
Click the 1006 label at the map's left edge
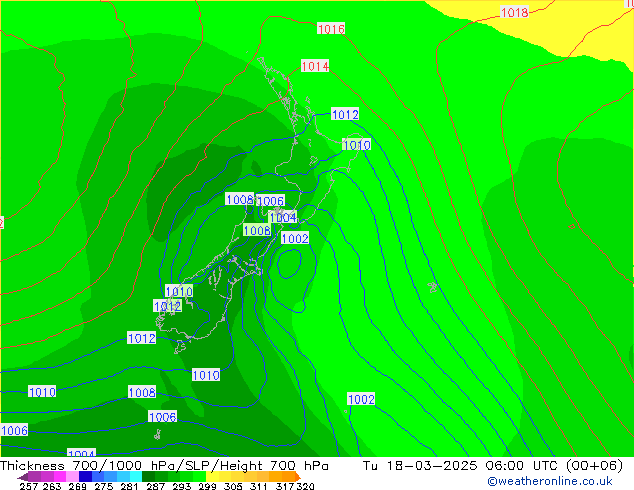point(14,431)
